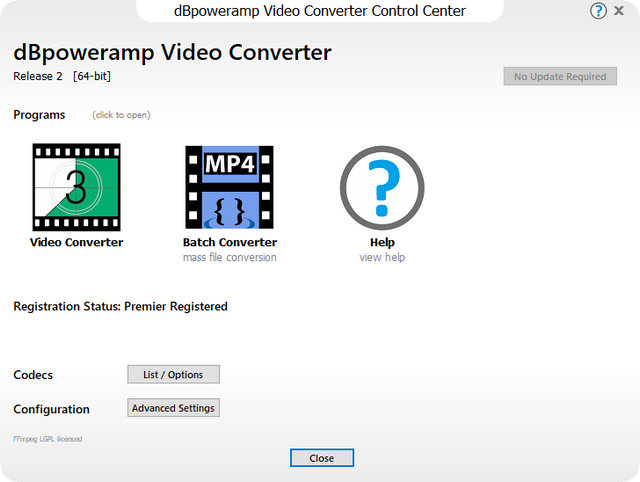The height and width of the screenshot is (482, 640).
Task: Click the 'view help' subtitle text
Action: [x=382, y=258]
